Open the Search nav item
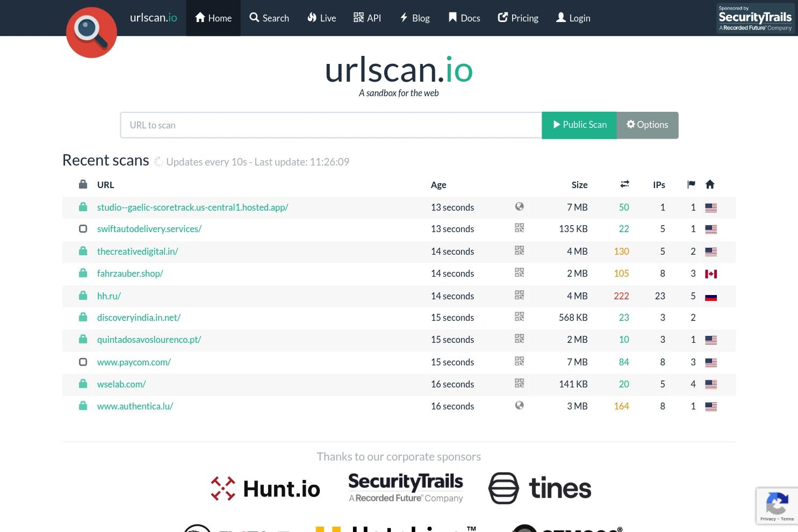 pyautogui.click(x=269, y=18)
